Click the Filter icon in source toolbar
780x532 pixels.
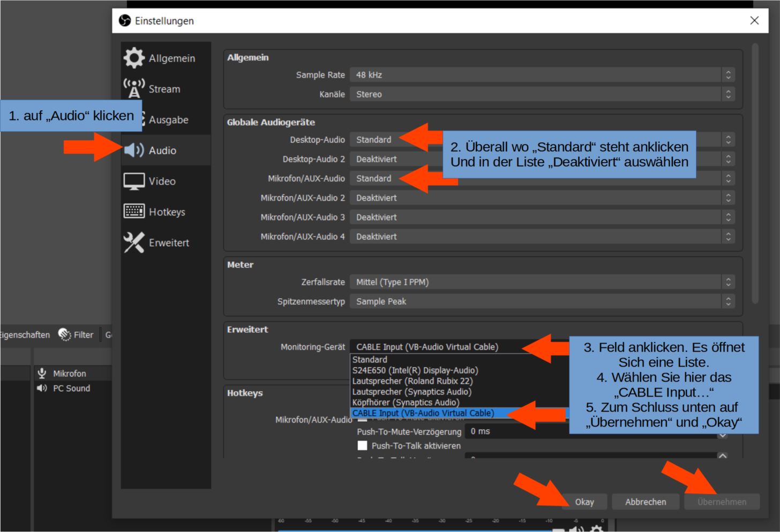(65, 335)
